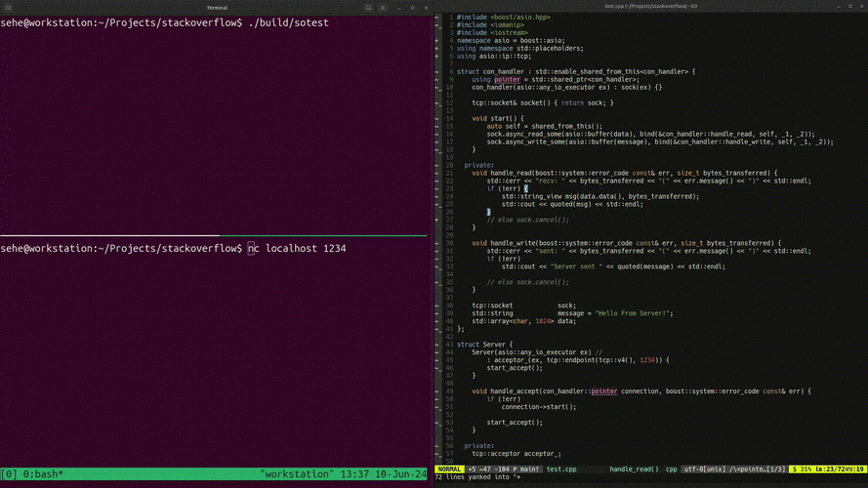Click the 13:37 10-Jun-24 clock text
Screen dimensions: 868x488
[384, 474]
